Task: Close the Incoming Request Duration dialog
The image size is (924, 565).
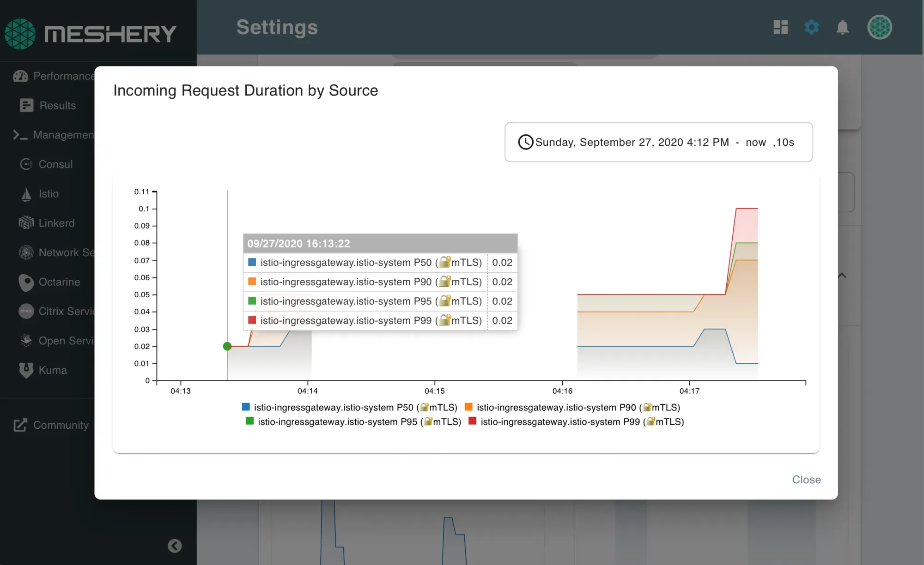Action: pyautogui.click(x=806, y=480)
